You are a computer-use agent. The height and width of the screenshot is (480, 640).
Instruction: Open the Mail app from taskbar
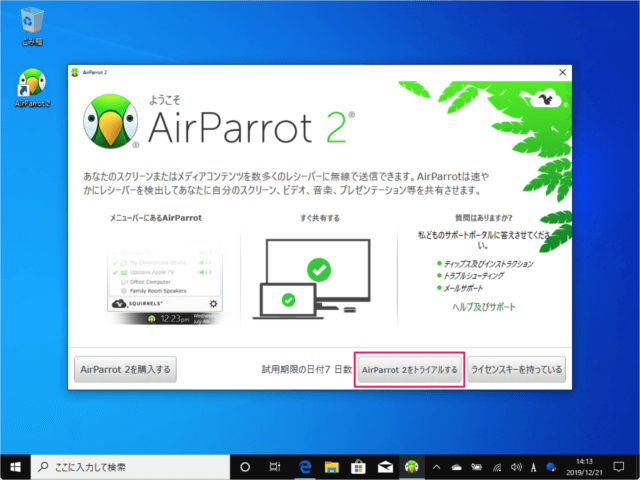pyautogui.click(x=385, y=467)
